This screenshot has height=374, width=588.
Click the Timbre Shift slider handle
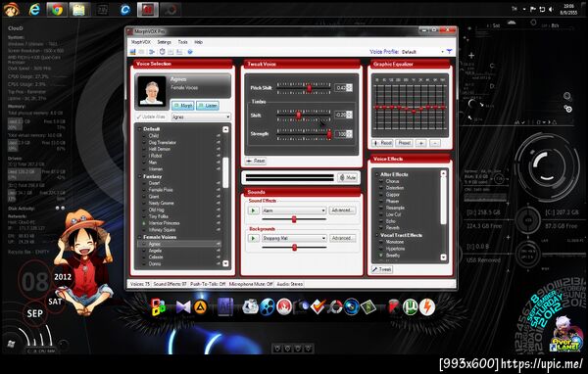point(299,116)
